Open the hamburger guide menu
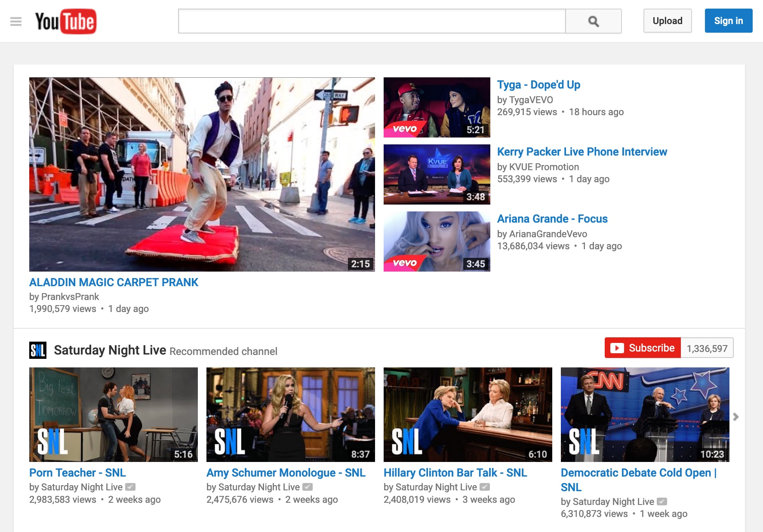Viewport: 763px width, 532px height. coord(16,21)
